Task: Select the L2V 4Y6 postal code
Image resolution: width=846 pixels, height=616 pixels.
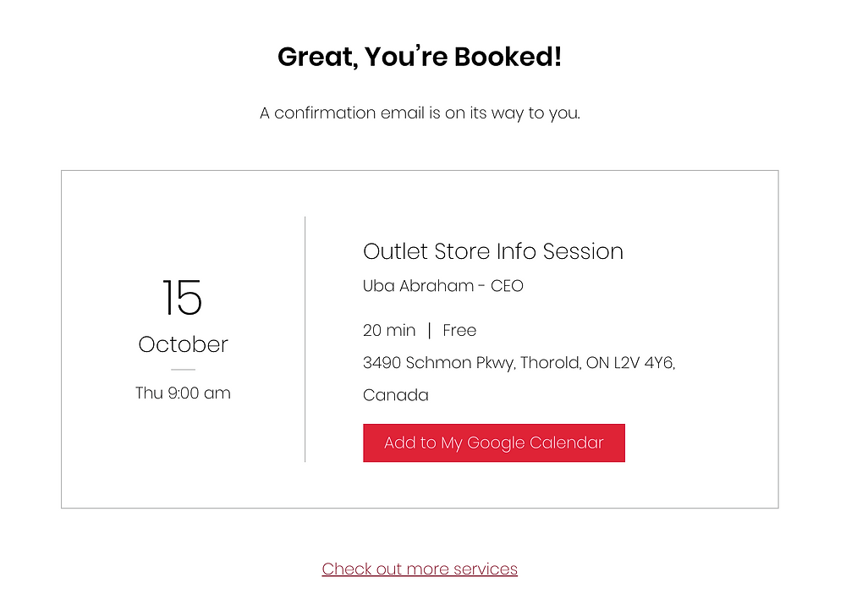Action: [644, 362]
